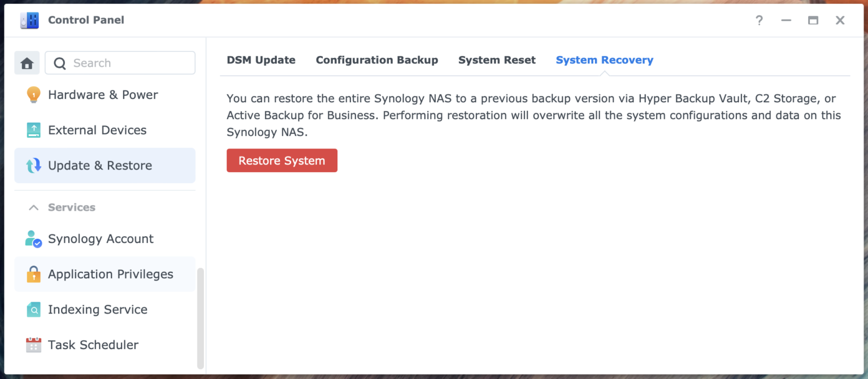Image resolution: width=868 pixels, height=379 pixels.
Task: Click the Update & Restore arrows icon
Action: coord(33,165)
